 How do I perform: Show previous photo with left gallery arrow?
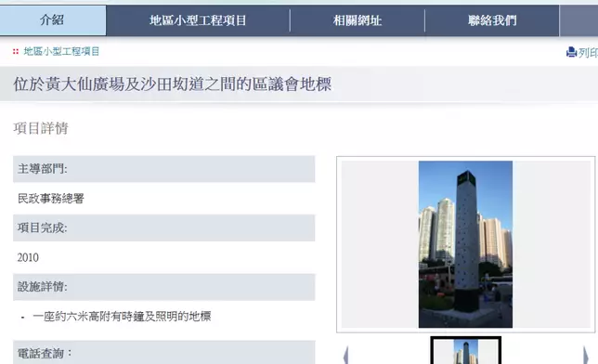[345, 355]
